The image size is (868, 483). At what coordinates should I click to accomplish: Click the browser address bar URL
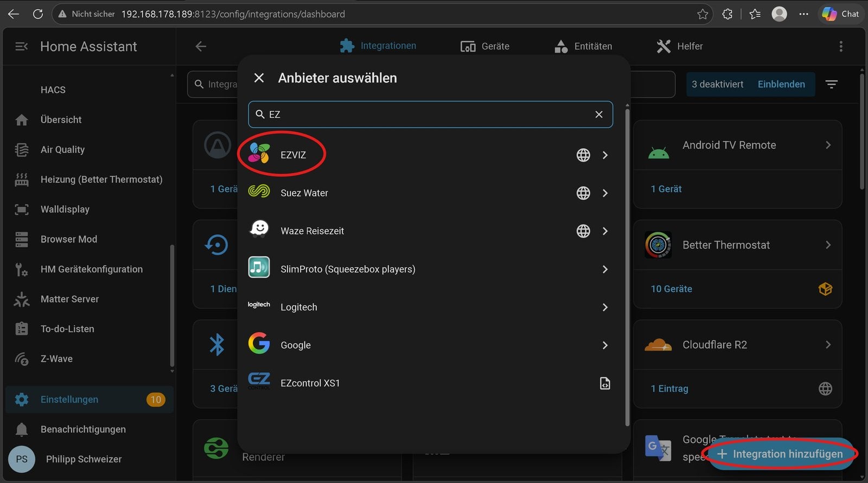pos(233,14)
